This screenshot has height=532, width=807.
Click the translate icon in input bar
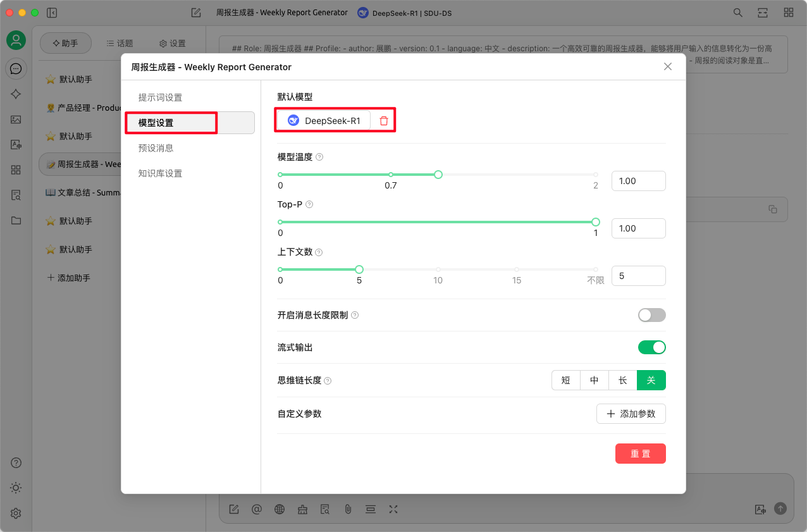pos(760,509)
